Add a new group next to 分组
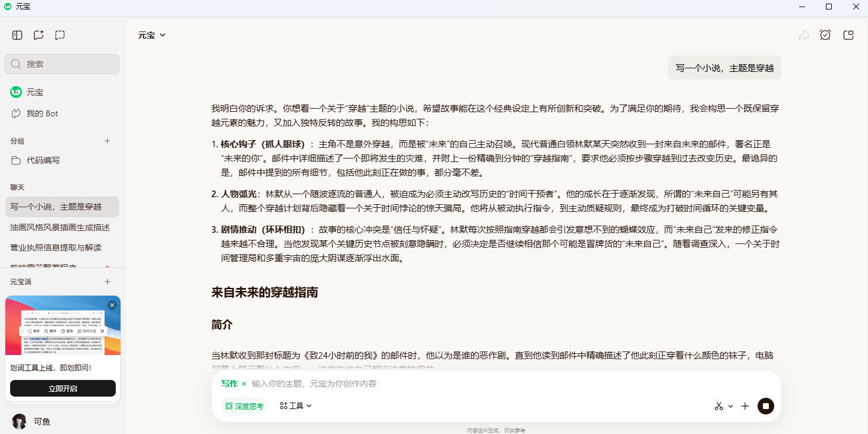868x434 pixels. (x=107, y=141)
